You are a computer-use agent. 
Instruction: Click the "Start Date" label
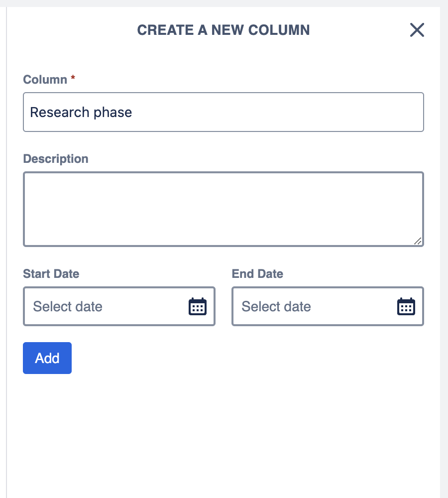coord(51,273)
